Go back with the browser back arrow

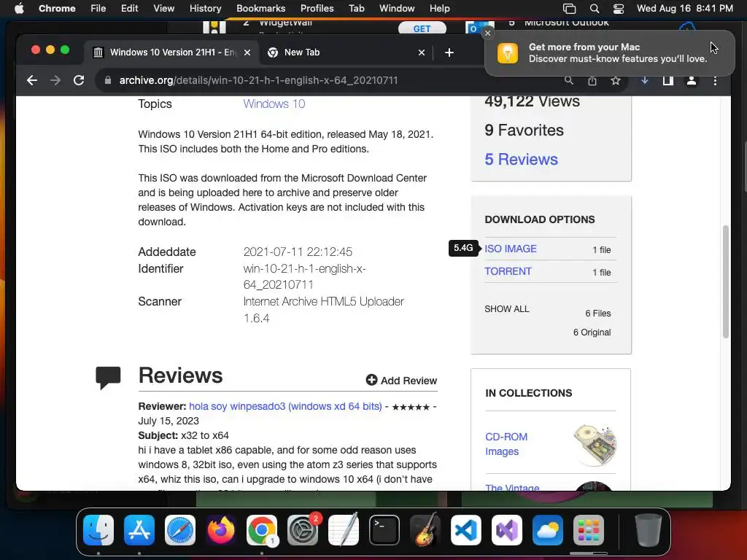tap(32, 80)
